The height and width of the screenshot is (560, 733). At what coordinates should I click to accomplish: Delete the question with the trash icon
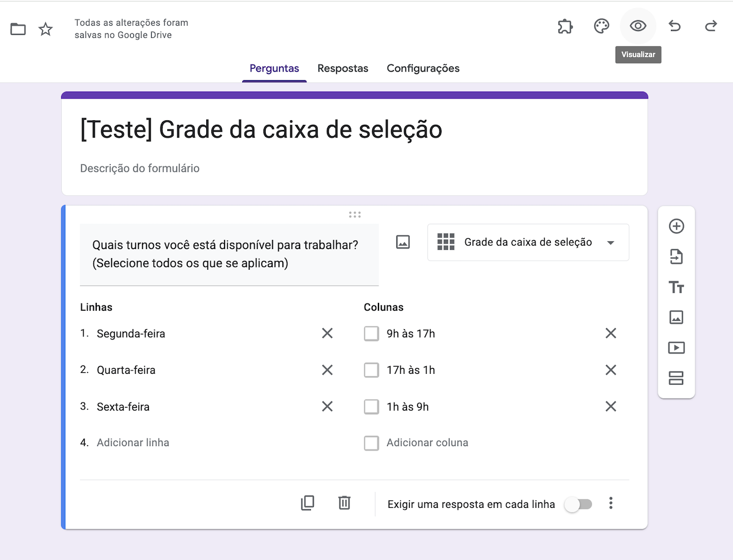point(344,503)
